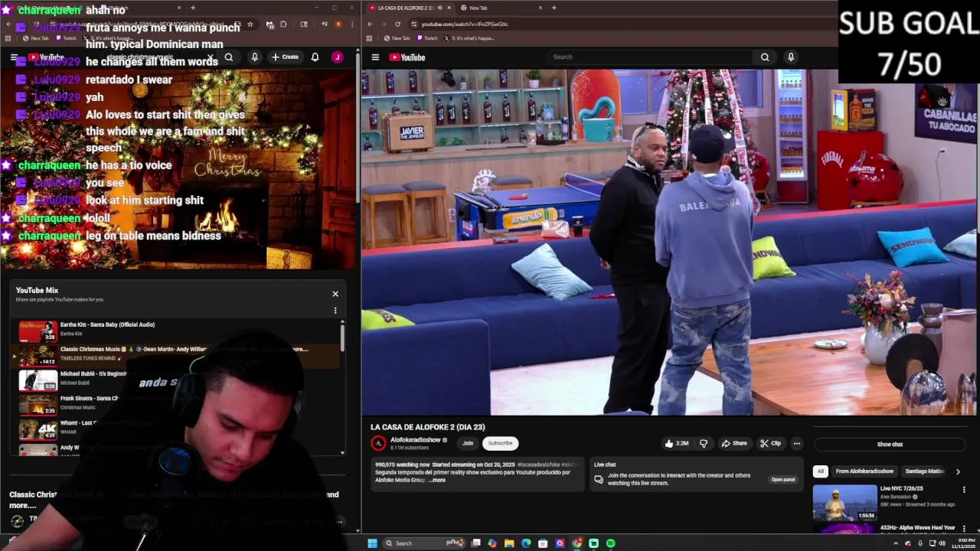Screen dimensions: 980x551
Task: Open Spotify from taskbar
Action: (610, 543)
